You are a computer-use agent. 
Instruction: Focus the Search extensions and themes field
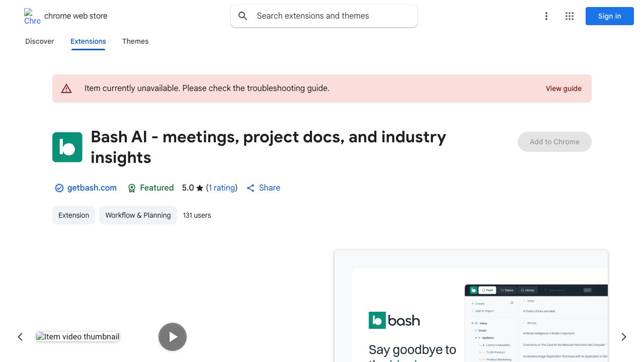pyautogui.click(x=332, y=16)
